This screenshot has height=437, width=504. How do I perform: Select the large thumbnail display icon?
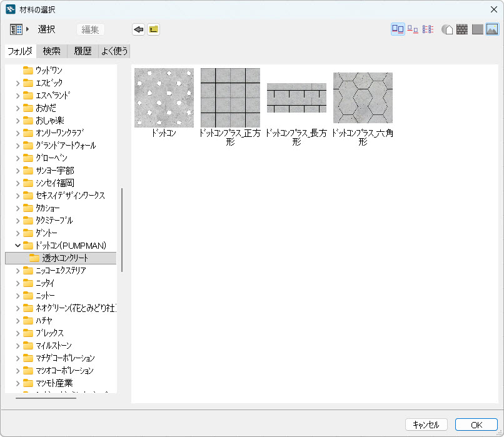pos(398,29)
